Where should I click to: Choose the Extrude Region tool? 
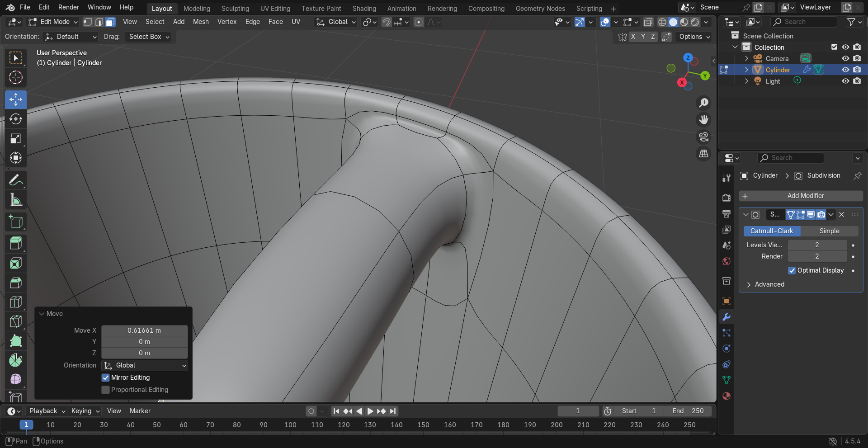16,244
